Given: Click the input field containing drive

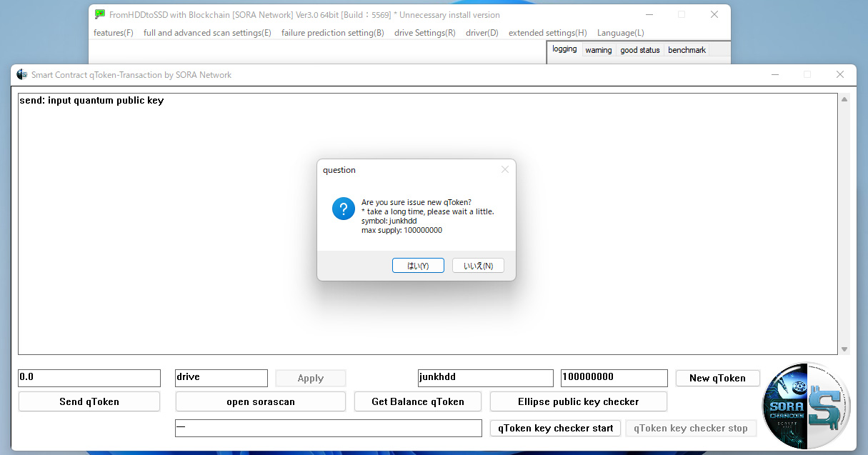Looking at the screenshot, I should (x=221, y=378).
